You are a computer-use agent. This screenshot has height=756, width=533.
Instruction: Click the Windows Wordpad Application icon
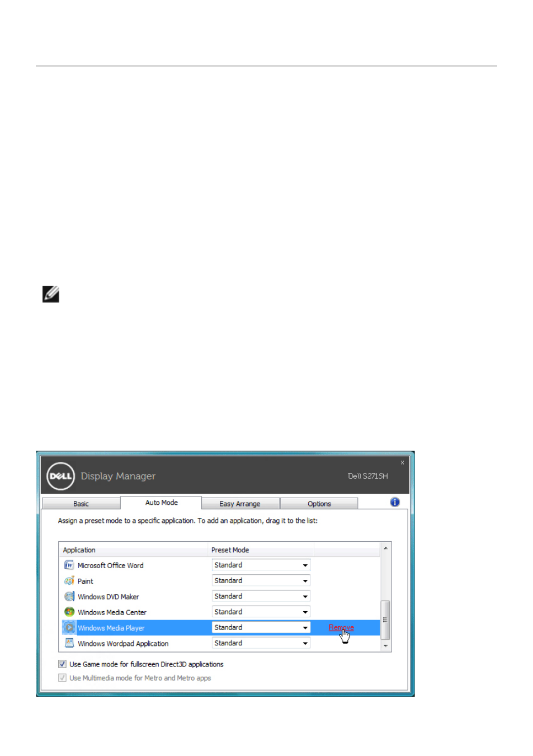(69, 644)
